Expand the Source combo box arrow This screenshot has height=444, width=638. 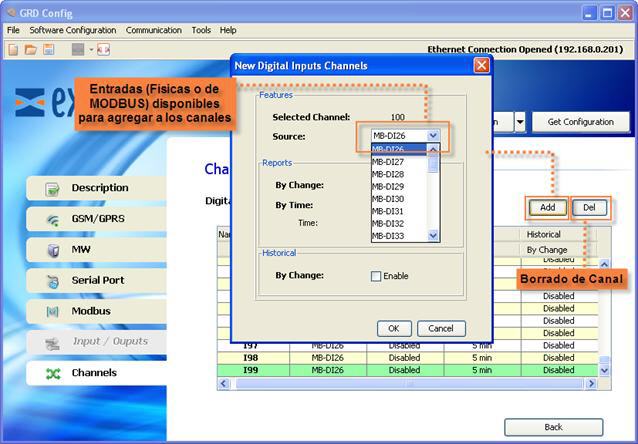tap(433, 135)
